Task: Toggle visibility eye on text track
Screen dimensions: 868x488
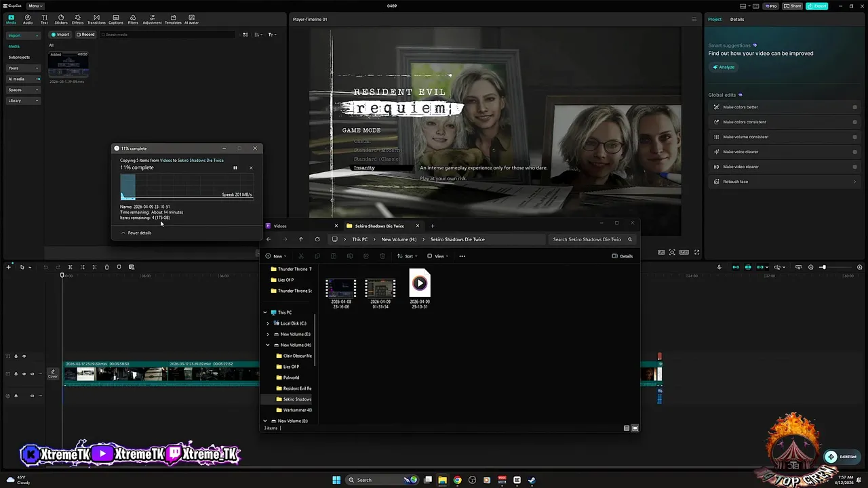Action: (x=24, y=357)
